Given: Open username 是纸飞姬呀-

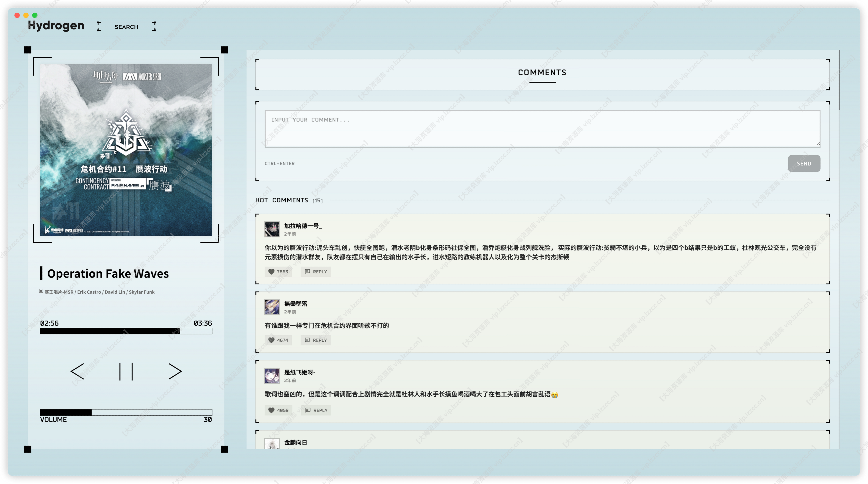Looking at the screenshot, I should coord(300,372).
